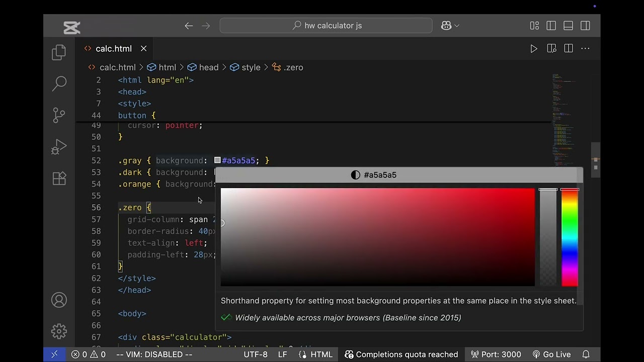
Task: Toggle the bottom panel
Action: click(568, 26)
